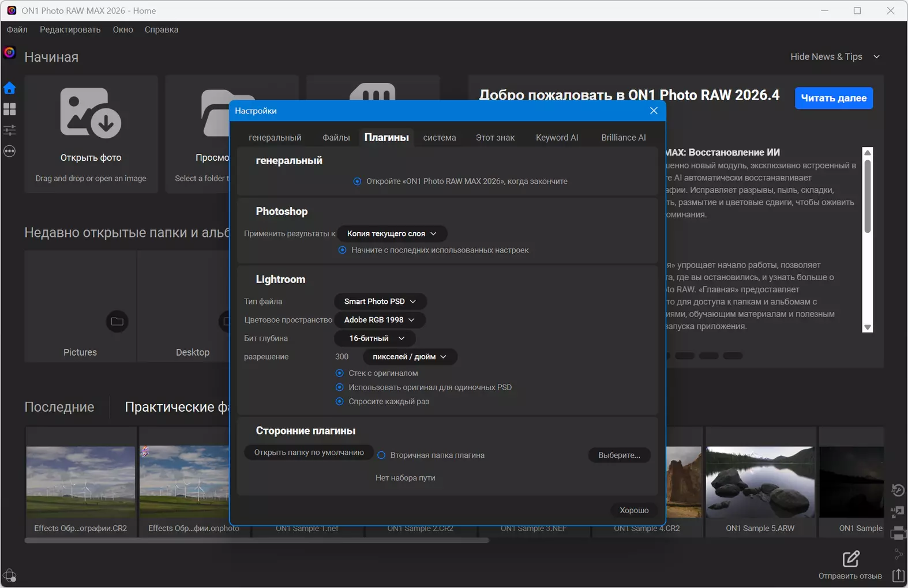
Task: Open the ON1 Sample 5.ARW thumbnail
Action: (x=760, y=482)
